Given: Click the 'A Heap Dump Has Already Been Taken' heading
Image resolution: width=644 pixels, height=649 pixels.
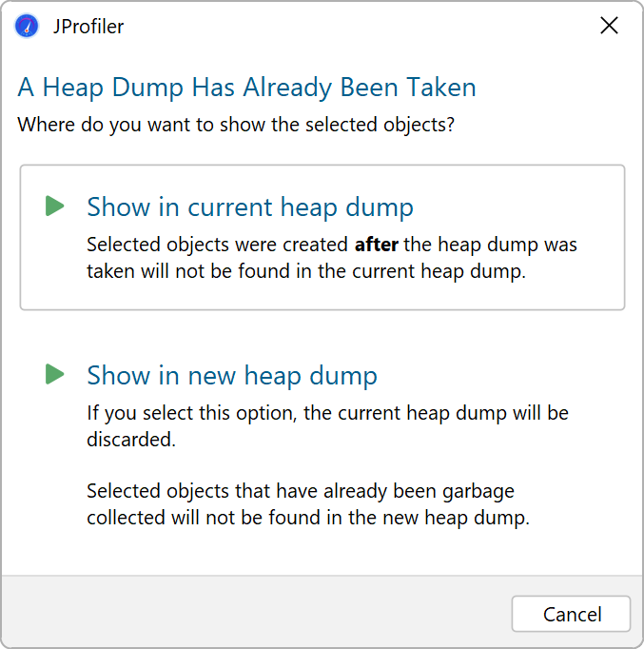Looking at the screenshot, I should (247, 88).
